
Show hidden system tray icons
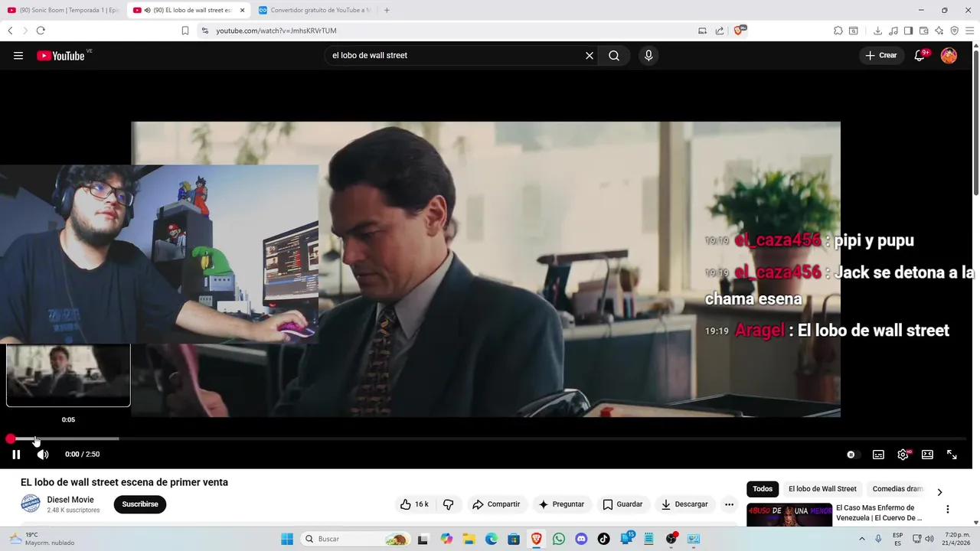[862, 539]
